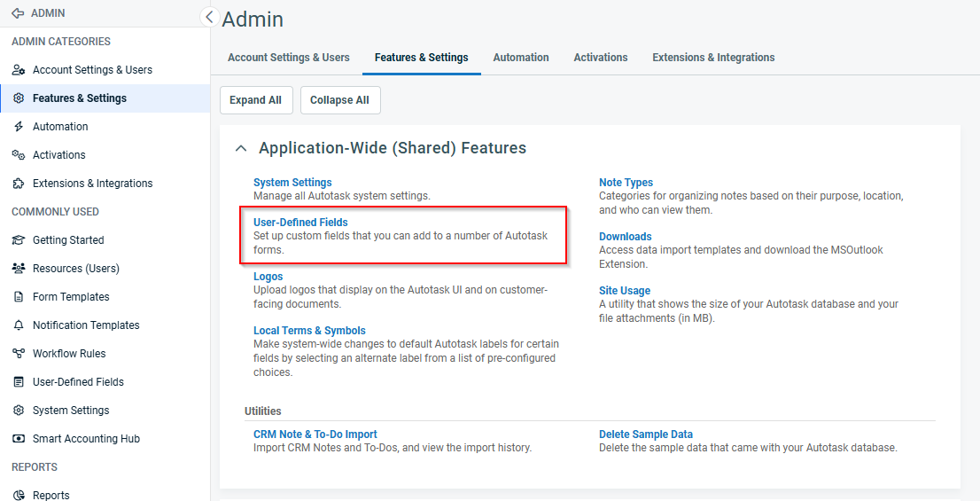Image resolution: width=980 pixels, height=501 pixels.
Task: Click the Notification Templates bell icon
Action: coord(18,325)
